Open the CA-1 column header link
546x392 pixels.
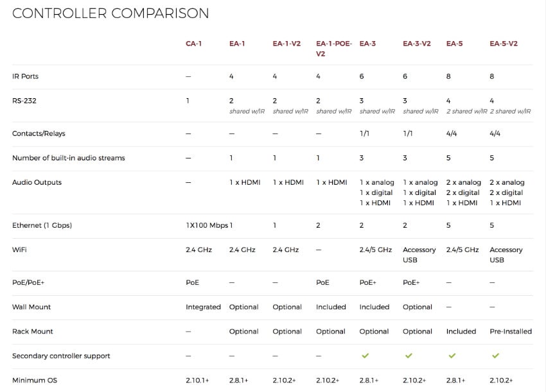[x=193, y=44]
